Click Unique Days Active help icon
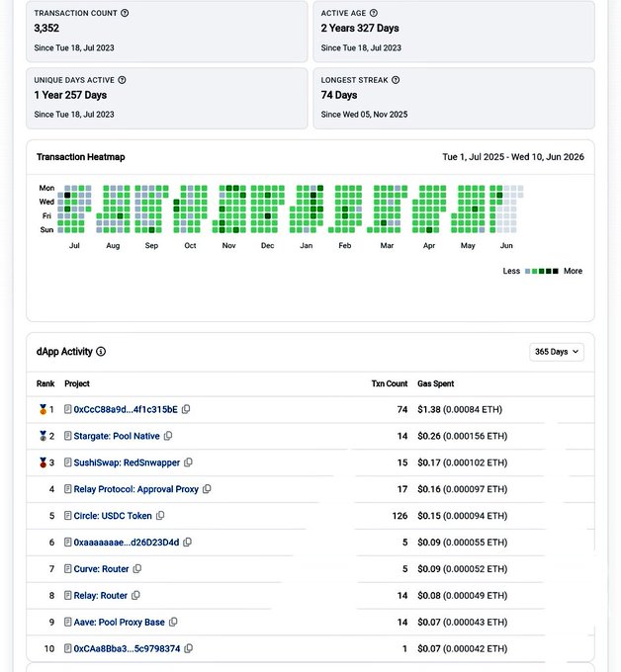This screenshot has height=672, width=621. pos(122,80)
